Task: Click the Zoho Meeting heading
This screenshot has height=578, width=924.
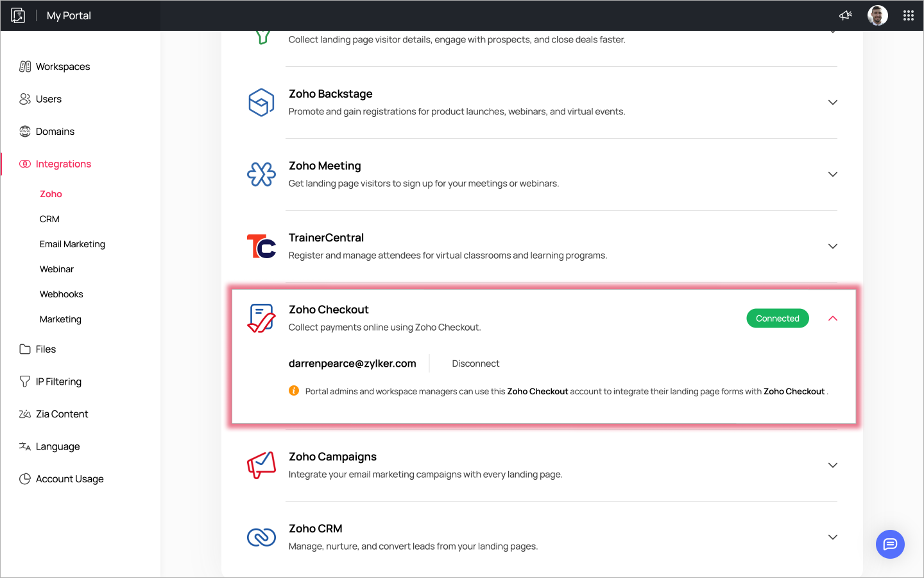Action: (325, 166)
